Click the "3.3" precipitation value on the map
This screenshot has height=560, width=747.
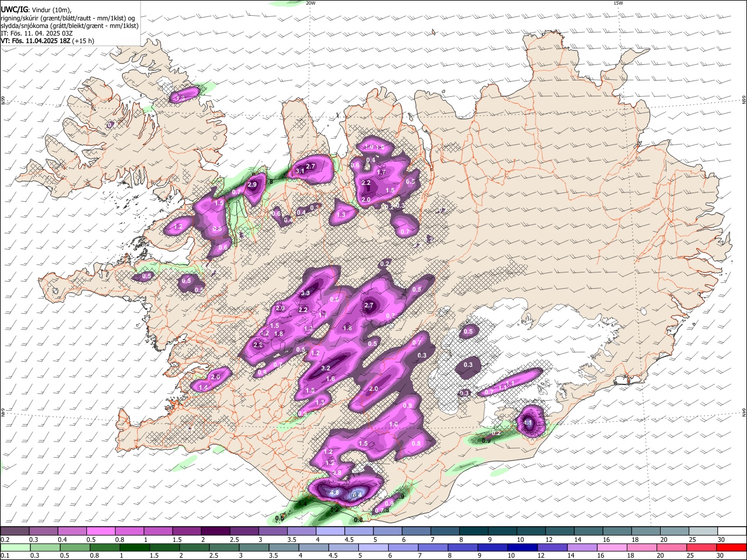tap(305, 293)
